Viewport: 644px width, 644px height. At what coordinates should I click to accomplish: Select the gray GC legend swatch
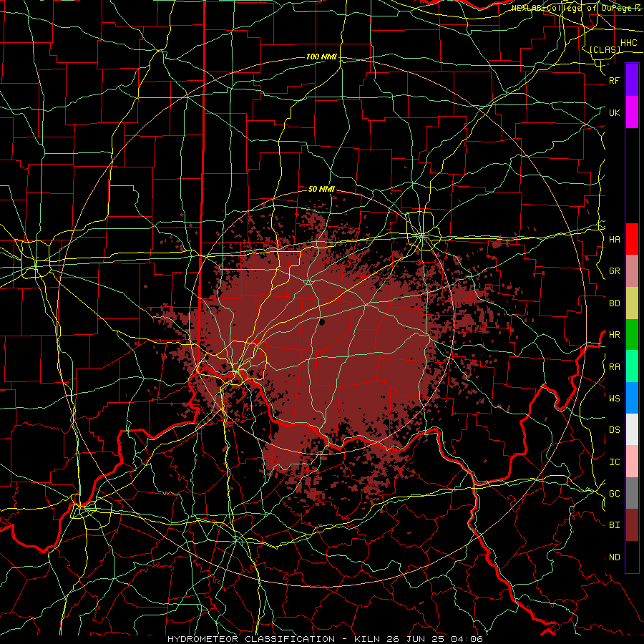coord(632,493)
